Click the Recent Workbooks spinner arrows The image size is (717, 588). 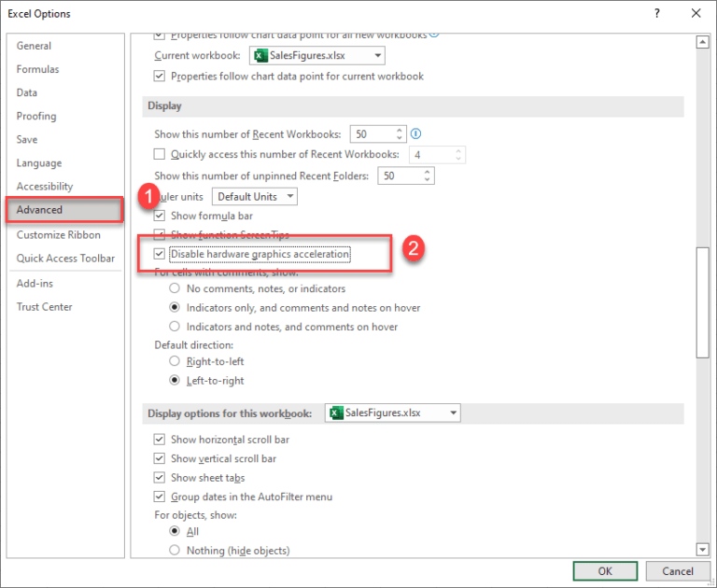(400, 134)
